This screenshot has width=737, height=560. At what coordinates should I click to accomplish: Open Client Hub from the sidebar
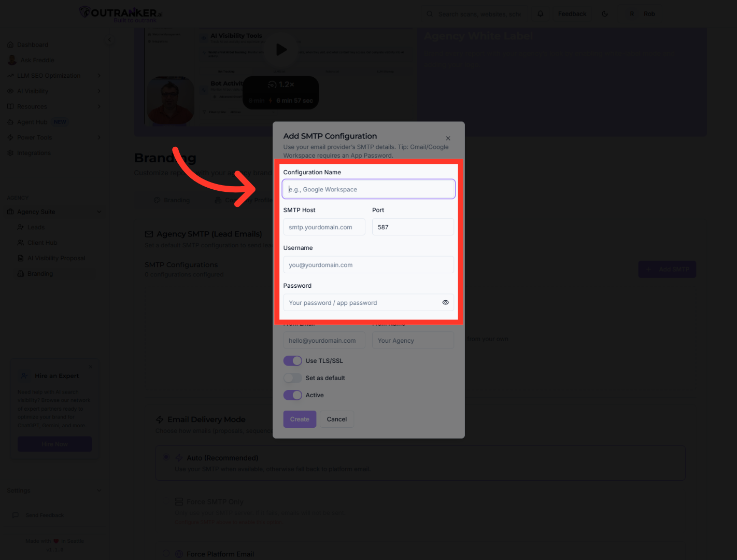coord(42,243)
